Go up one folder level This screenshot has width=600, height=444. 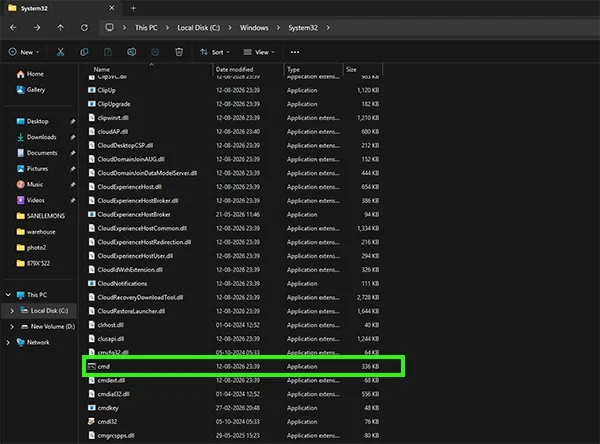60,28
